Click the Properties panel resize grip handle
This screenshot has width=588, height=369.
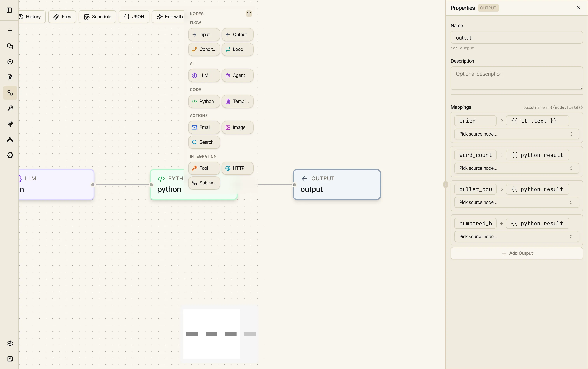(446, 184)
